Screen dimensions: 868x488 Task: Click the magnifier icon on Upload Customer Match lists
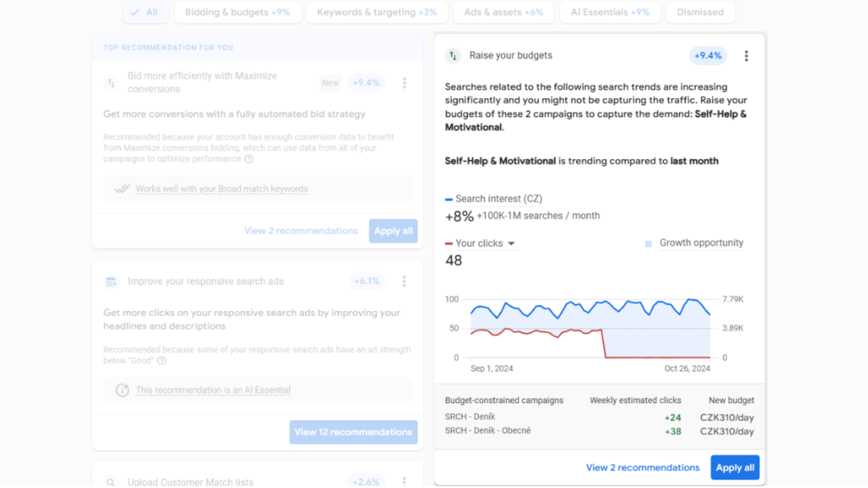coord(110,480)
